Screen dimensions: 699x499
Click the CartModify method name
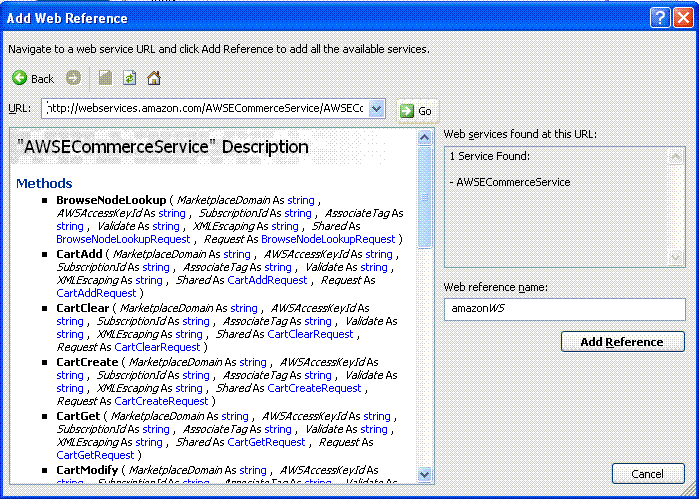(x=87, y=470)
